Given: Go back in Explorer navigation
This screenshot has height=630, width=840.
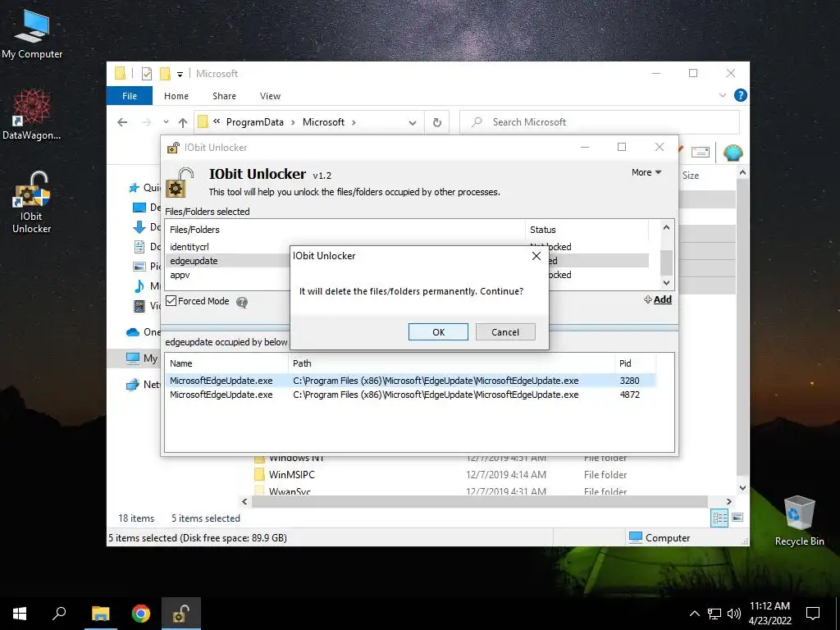Looking at the screenshot, I should coord(122,122).
